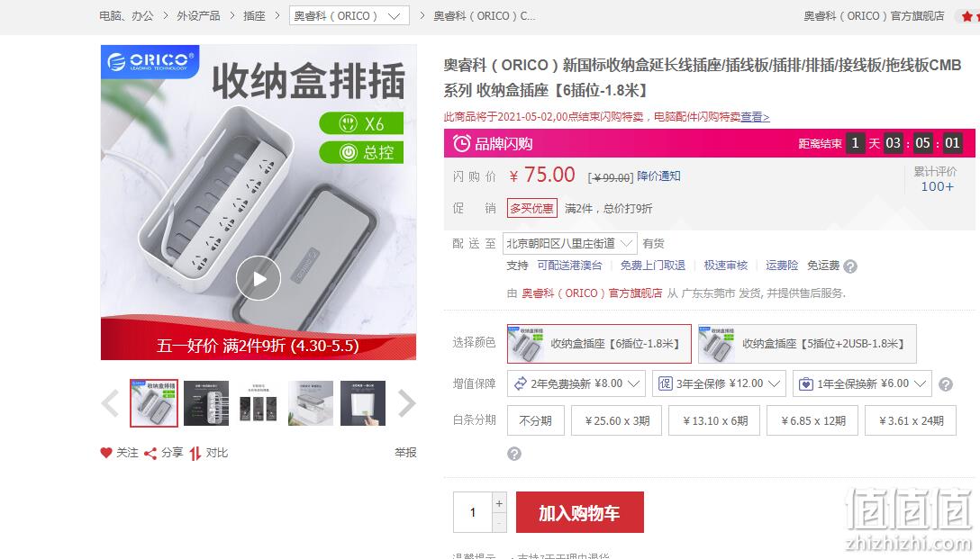Click the help icon next to 免运费
980x559 pixels.
pos(850,266)
